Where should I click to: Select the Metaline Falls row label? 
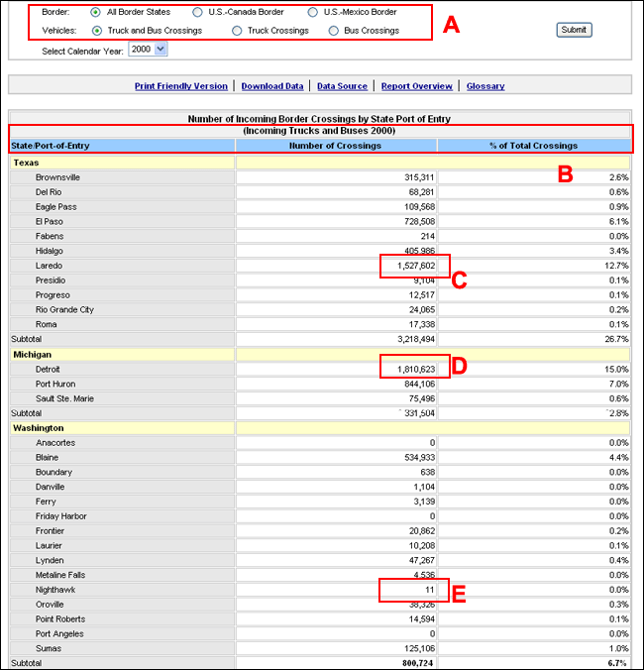tap(60, 575)
